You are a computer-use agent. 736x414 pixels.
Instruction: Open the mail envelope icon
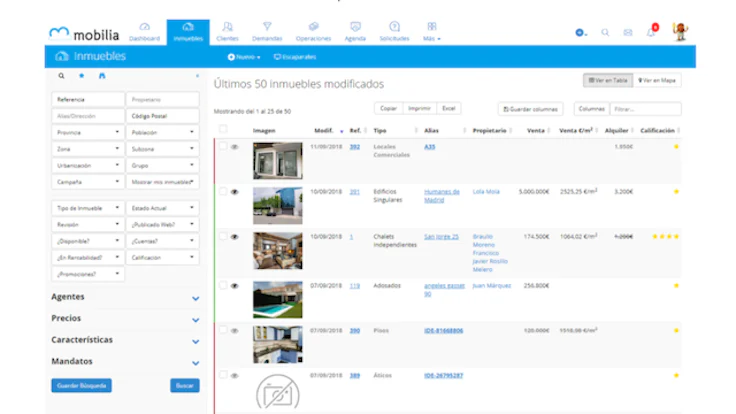628,32
